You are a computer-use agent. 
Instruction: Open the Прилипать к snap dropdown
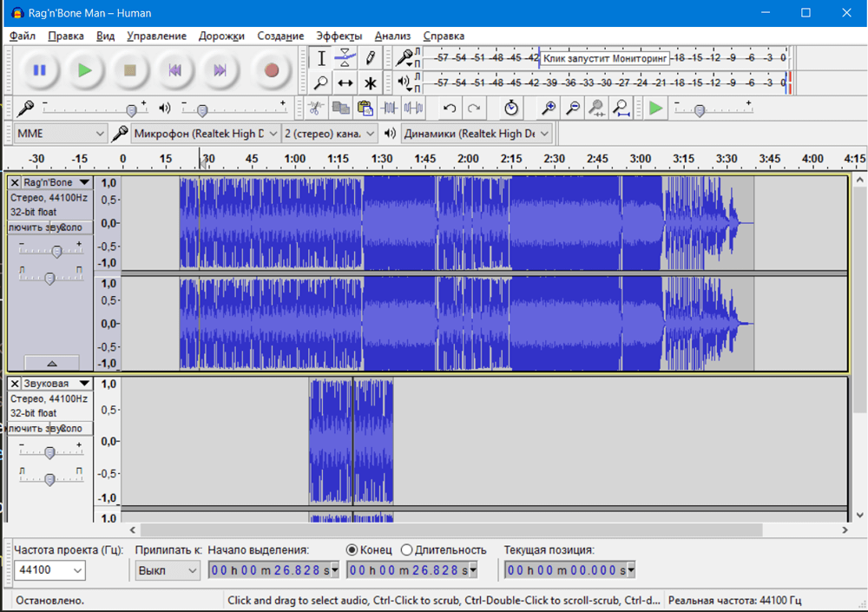click(x=168, y=570)
